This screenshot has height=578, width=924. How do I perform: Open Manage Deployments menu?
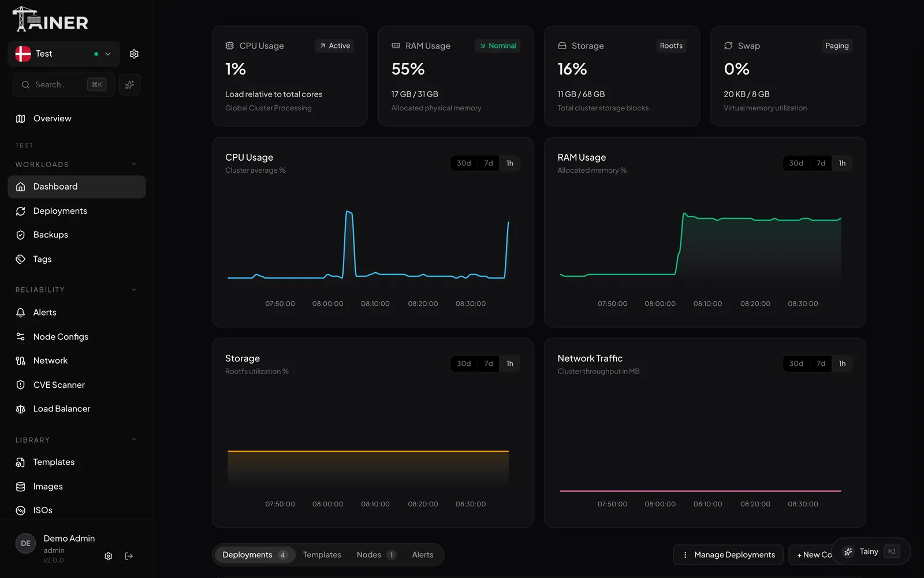coord(728,555)
